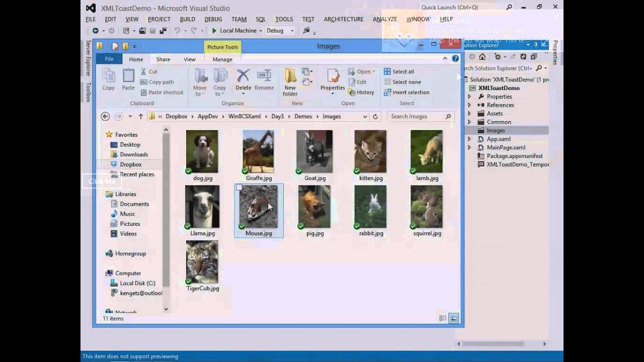Start debugging on Local Machine
Viewport: 644px width, 362px height.
tap(233, 31)
